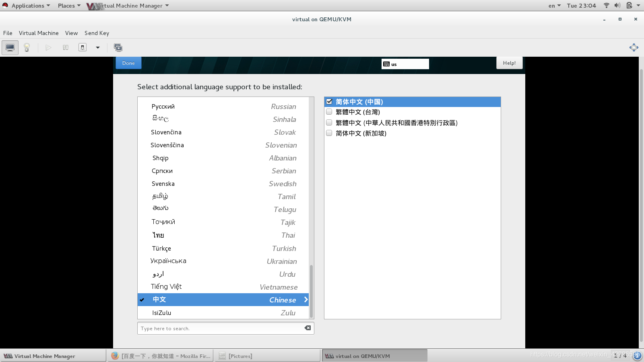Toggle fullscreen view icon
Viewport: 644px width, 362px height.
coord(634,47)
